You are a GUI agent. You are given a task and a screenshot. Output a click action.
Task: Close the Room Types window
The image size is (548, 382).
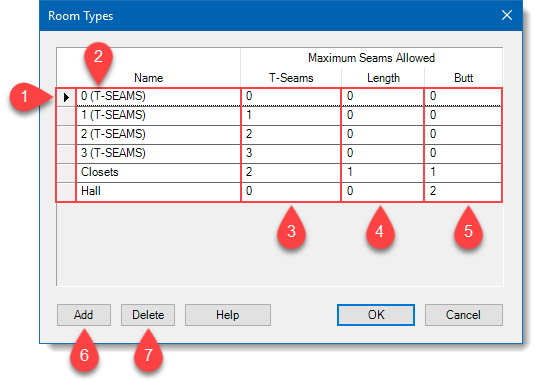click(507, 15)
